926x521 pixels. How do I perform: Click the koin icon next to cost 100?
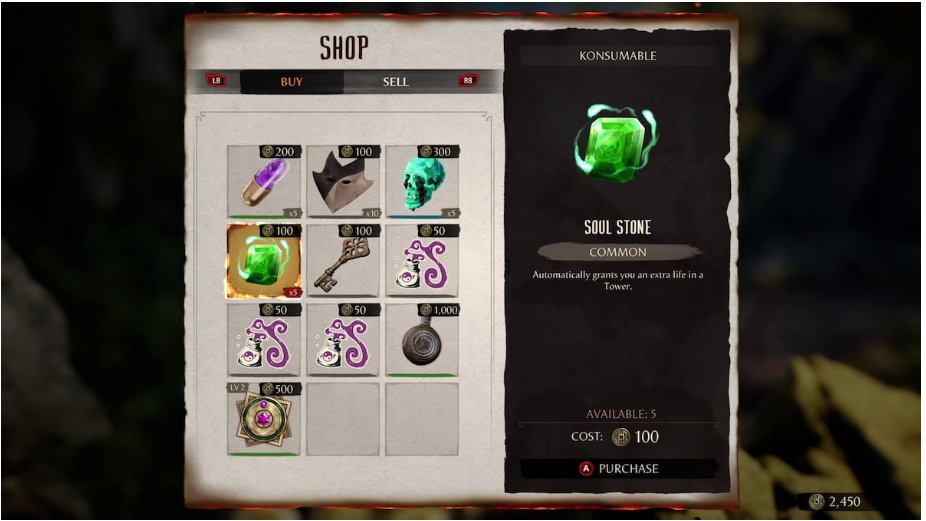(x=621, y=437)
